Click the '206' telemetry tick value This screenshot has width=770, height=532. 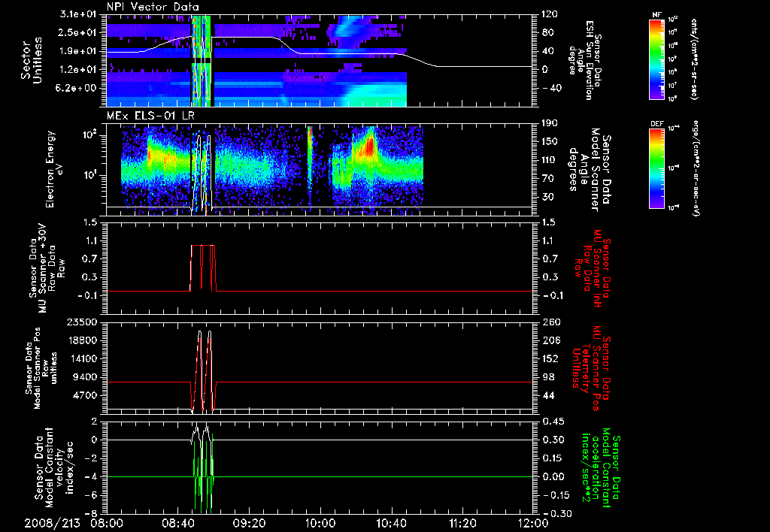tap(550, 340)
